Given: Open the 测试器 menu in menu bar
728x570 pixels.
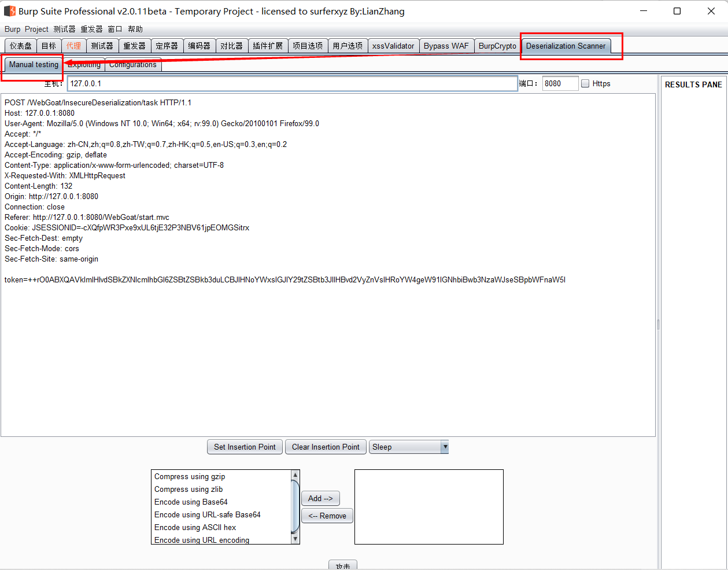Looking at the screenshot, I should click(64, 29).
